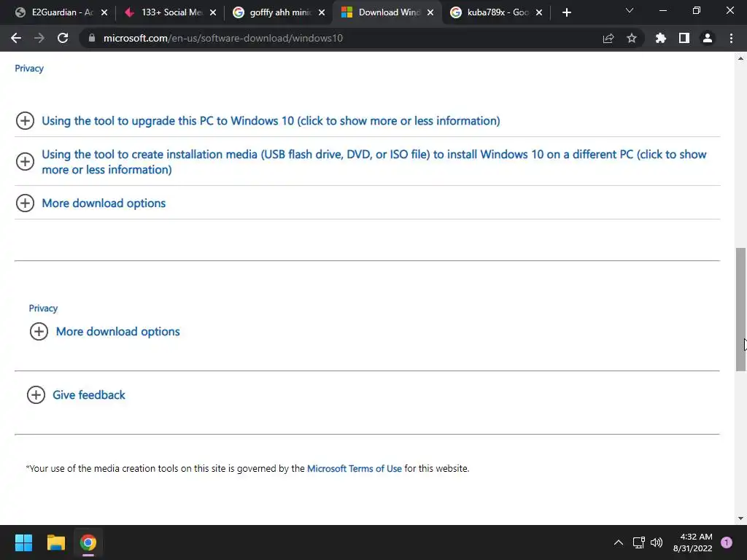Image resolution: width=747 pixels, height=560 pixels.
Task: Open the top Privacy link
Action: (29, 69)
